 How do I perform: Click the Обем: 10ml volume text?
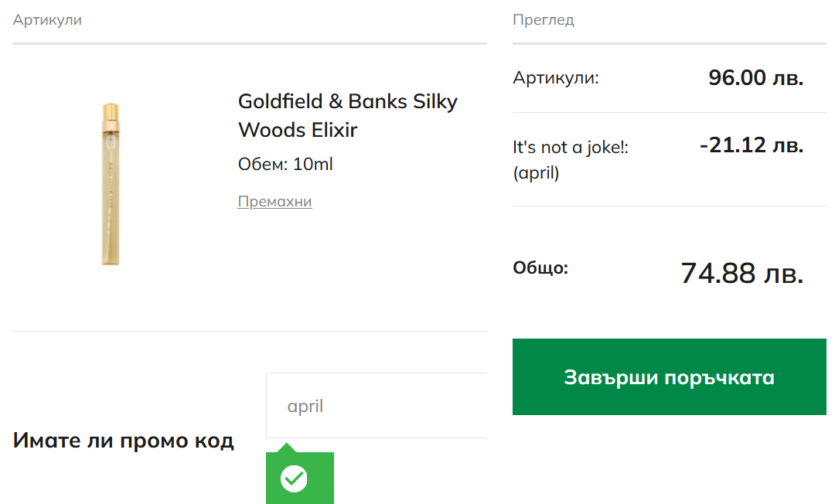coord(285,165)
